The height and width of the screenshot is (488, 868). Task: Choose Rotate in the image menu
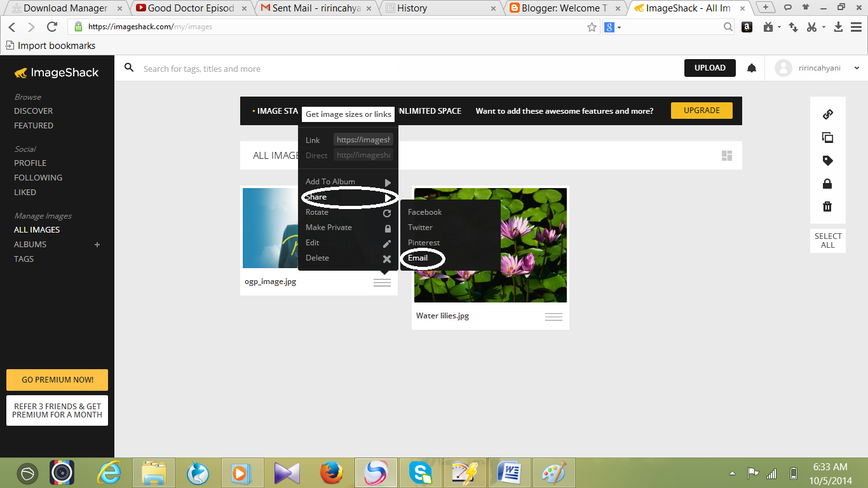tap(348, 212)
